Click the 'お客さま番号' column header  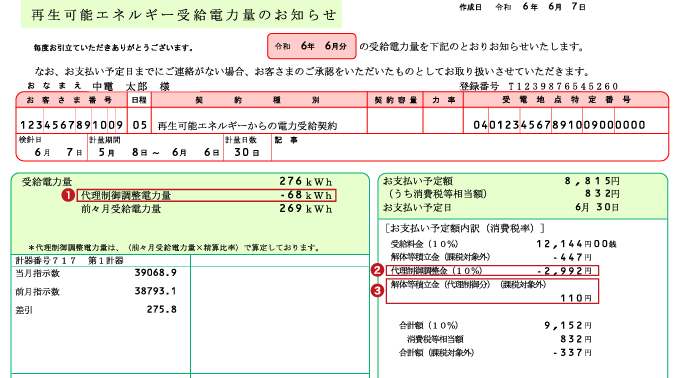(x=70, y=100)
